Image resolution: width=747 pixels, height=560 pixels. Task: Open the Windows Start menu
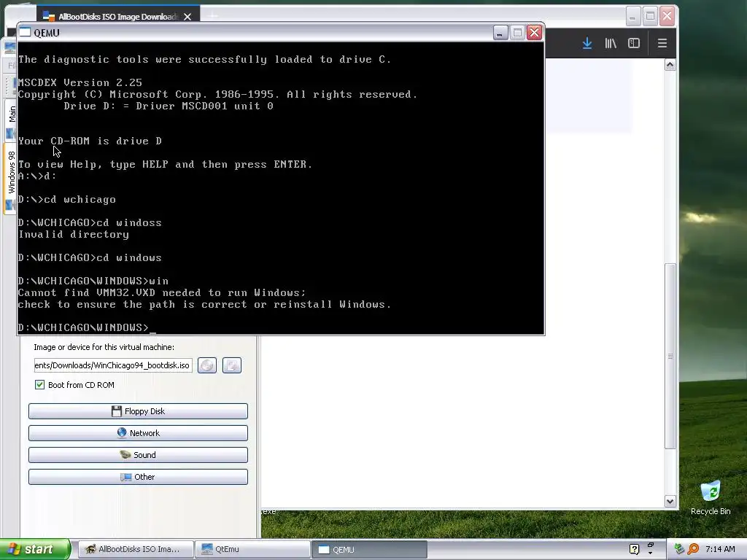pyautogui.click(x=35, y=549)
